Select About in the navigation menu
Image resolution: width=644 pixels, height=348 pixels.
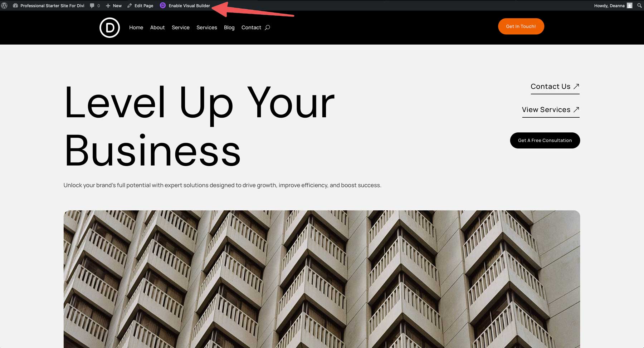tap(157, 28)
